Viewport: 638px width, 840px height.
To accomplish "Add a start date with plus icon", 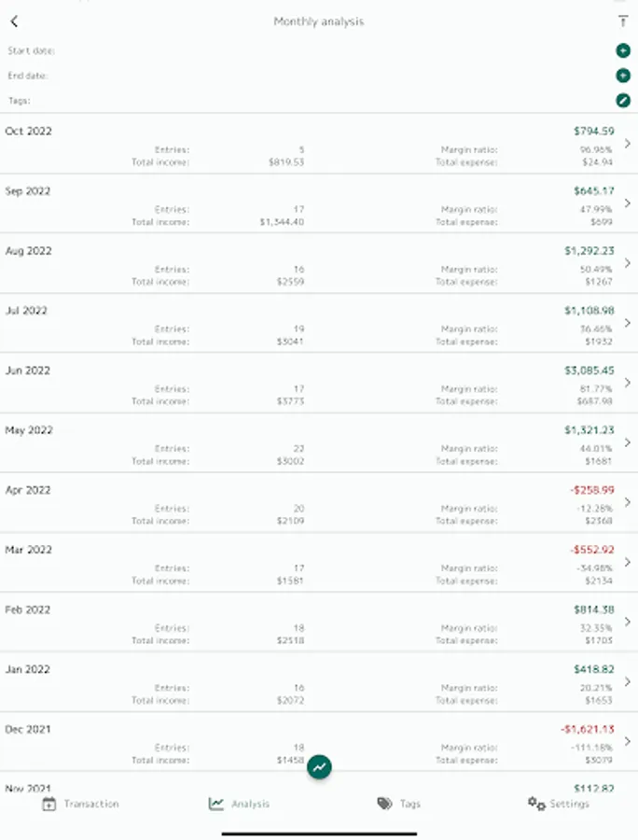I will click(x=623, y=50).
